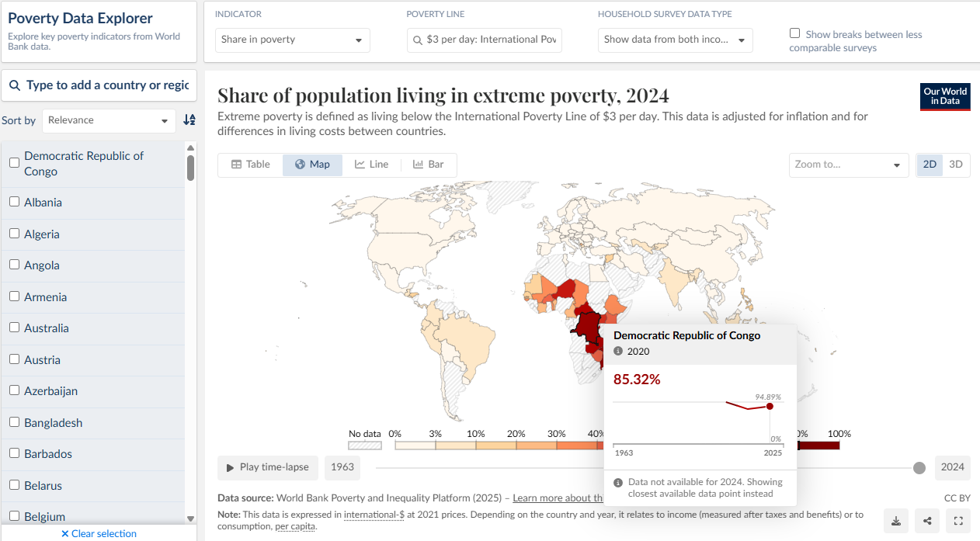Switch to the Line chart tab
Viewport: 980px width, 541px height.
tap(371, 165)
